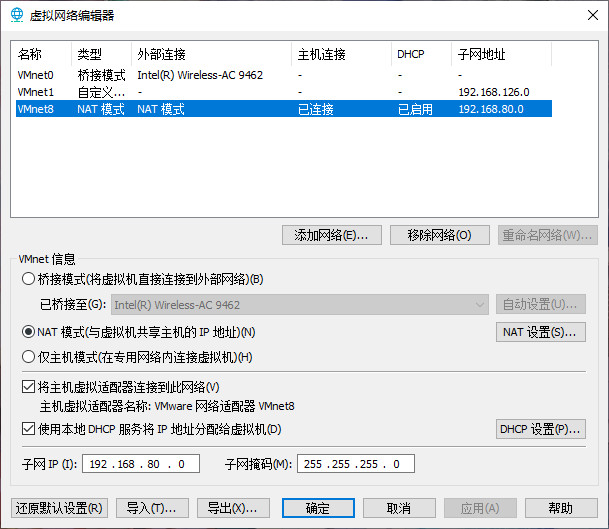
Task: Click the 移除网络(O) button
Action: (440, 235)
